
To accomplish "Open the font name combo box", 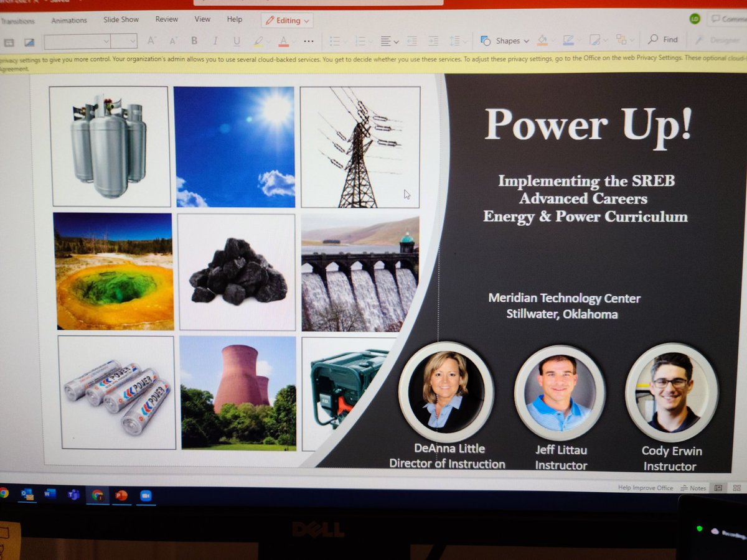I will coord(77,42).
